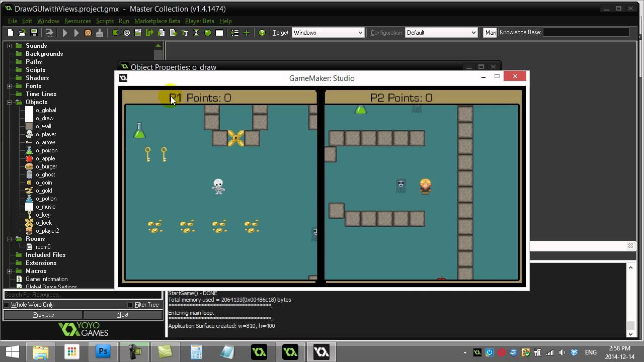Open Game Information list toolbar icon

coord(235,33)
